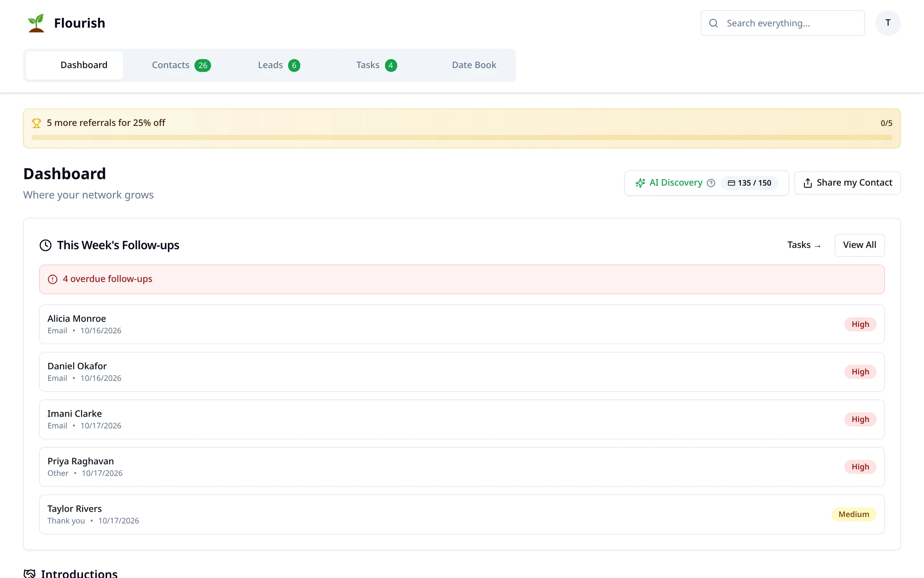The height and width of the screenshot is (578, 924).
Task: Click the clock icon by This Week's Follow-ups
Action: coord(45,245)
